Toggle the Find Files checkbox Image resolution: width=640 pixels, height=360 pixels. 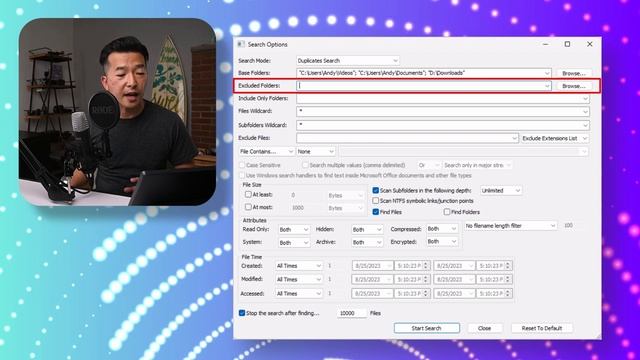tap(376, 212)
